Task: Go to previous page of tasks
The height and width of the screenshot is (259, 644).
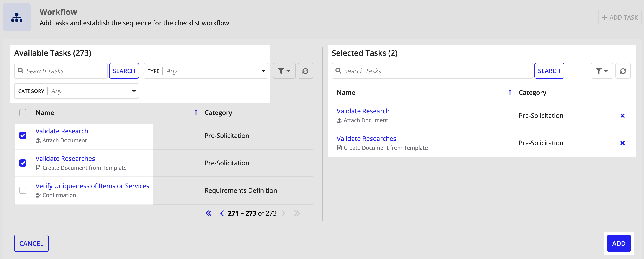Action: click(x=222, y=213)
